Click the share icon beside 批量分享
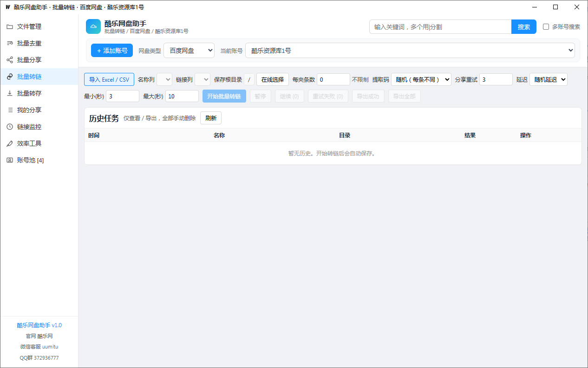Screen dimensions: 588x368 (x=10, y=60)
